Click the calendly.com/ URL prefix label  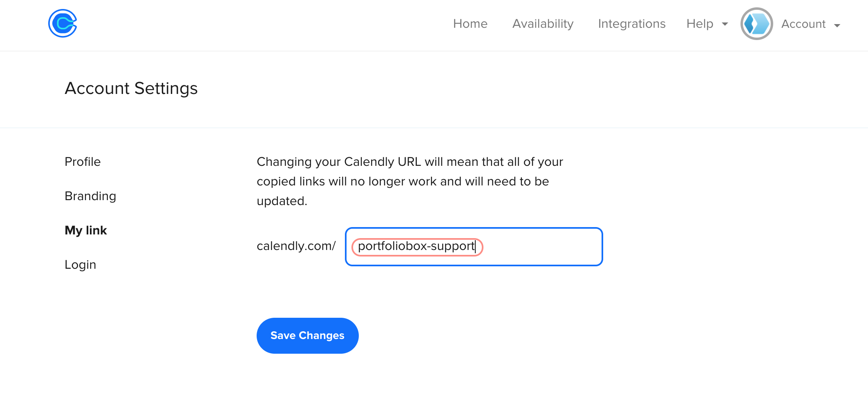(x=296, y=246)
